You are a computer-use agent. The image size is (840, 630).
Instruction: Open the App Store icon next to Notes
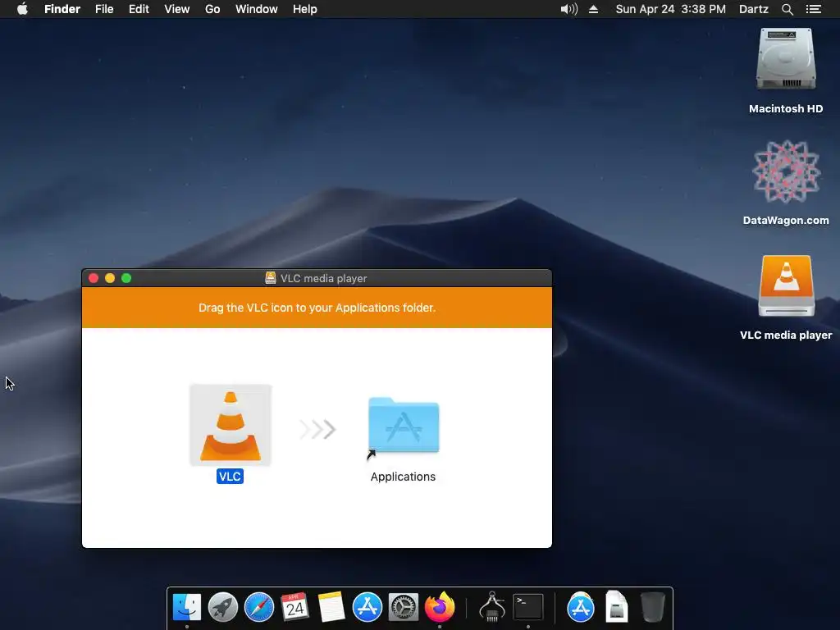click(367, 607)
